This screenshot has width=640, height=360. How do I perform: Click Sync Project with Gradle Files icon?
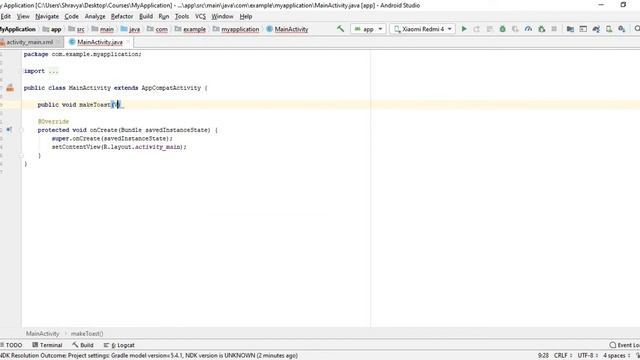tap(596, 29)
